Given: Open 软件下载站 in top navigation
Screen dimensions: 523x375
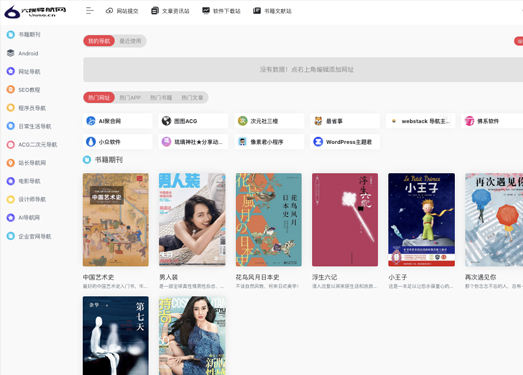Looking at the screenshot, I should pyautogui.click(x=221, y=11).
